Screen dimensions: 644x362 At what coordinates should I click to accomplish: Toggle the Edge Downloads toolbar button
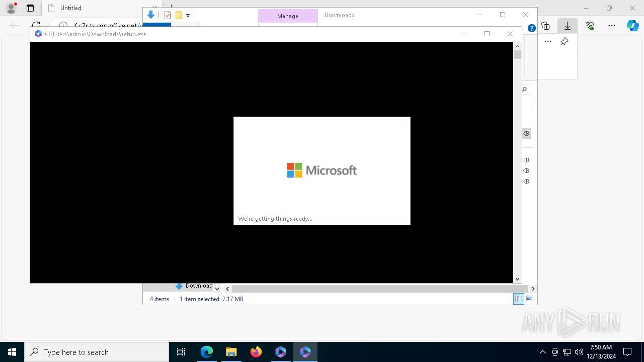(x=567, y=26)
